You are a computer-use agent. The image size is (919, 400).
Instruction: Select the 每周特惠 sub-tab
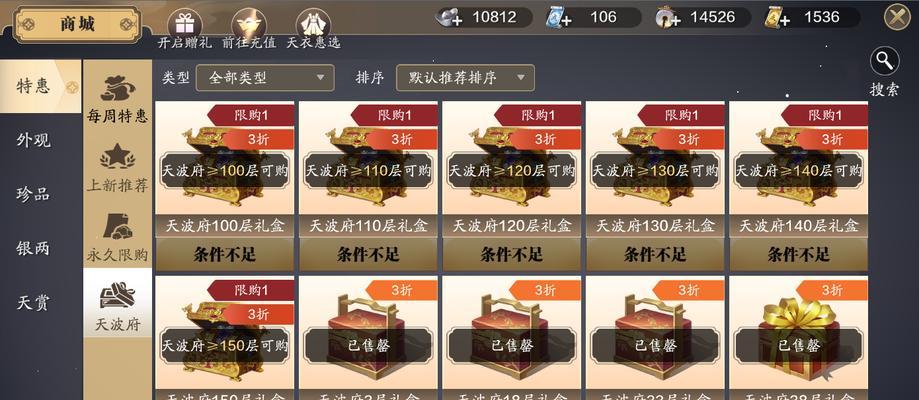117,99
